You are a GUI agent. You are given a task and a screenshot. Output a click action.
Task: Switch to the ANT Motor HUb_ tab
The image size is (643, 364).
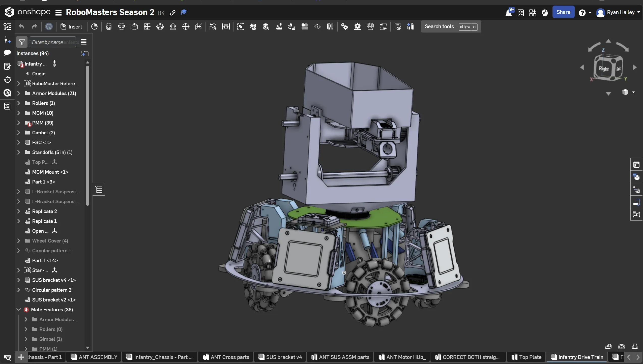(402, 357)
